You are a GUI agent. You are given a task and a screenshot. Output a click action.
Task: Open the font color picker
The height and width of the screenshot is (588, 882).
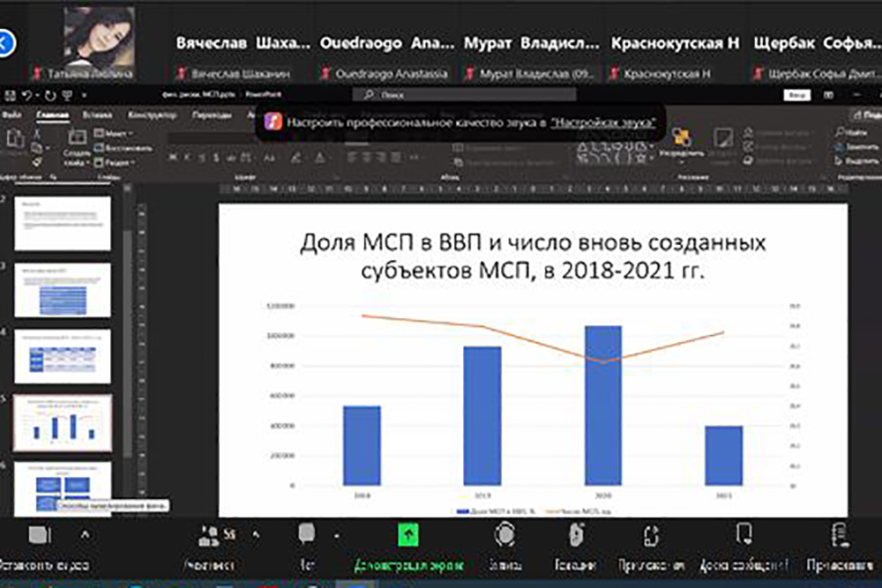[x=319, y=158]
